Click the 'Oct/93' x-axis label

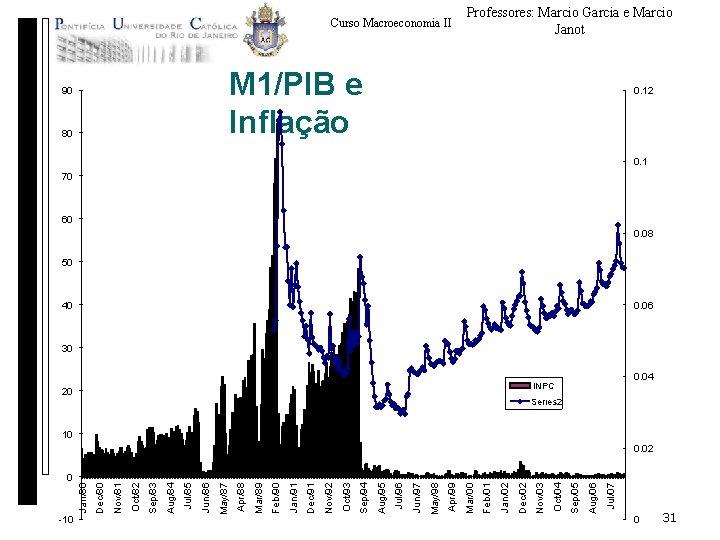coord(346,497)
